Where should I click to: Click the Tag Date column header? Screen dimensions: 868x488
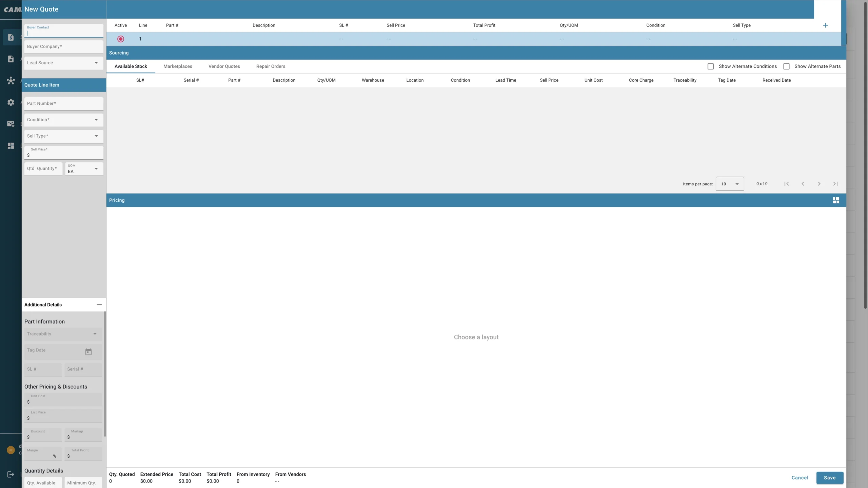[727, 80]
